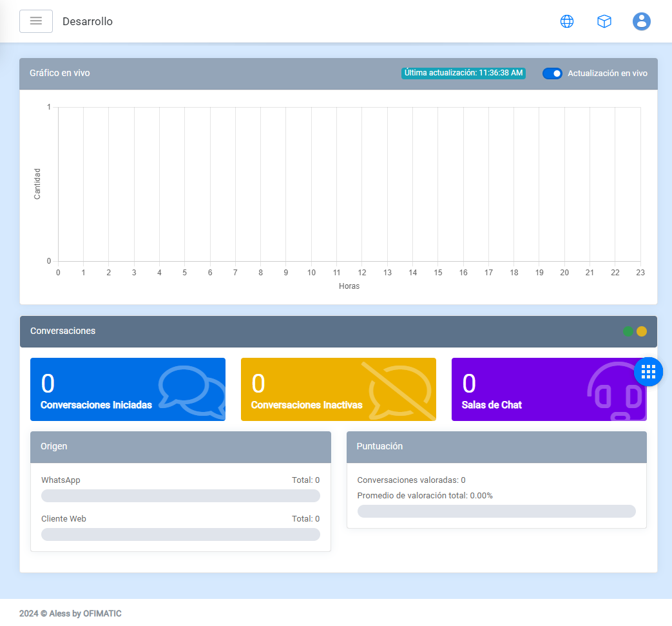The image size is (672, 626).
Task: Click the cube icon in header
Action: 604,21
